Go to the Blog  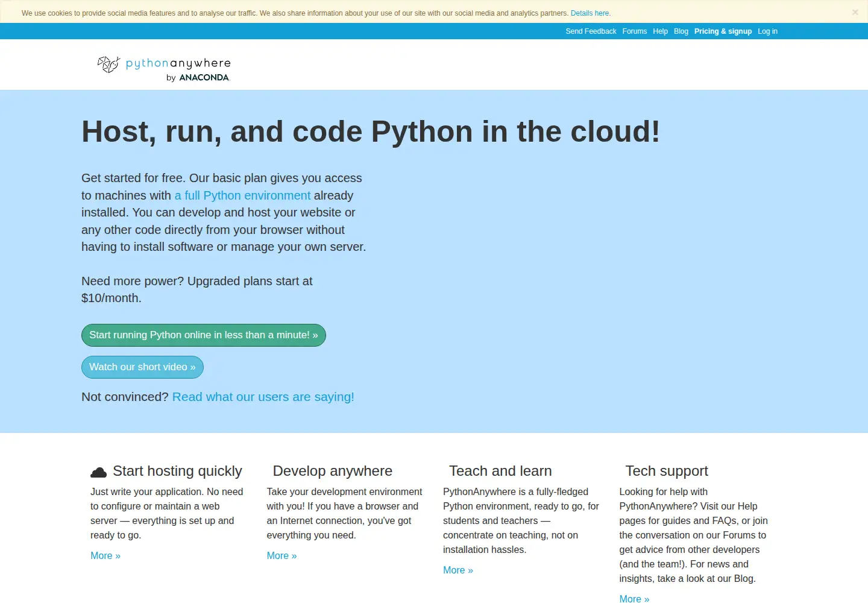(681, 31)
